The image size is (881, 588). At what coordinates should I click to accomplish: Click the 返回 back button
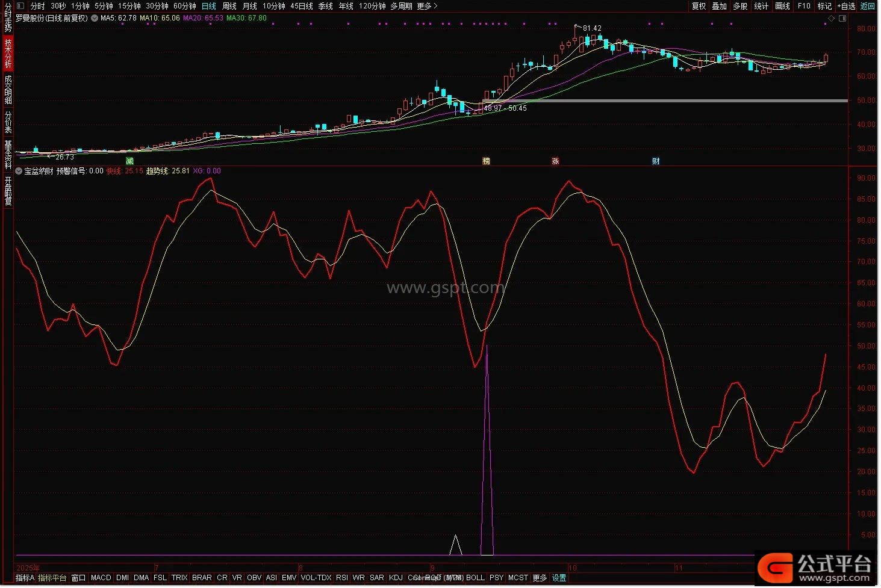tap(868, 6)
